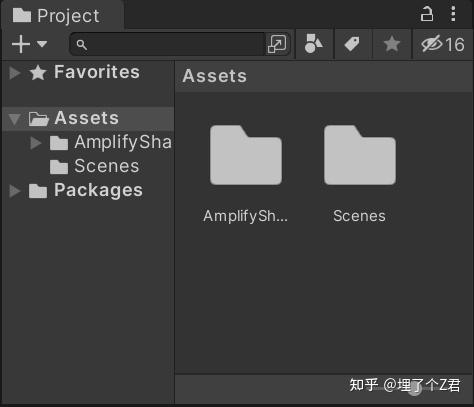Toggle the Project panel lock icon
The height and width of the screenshot is (407, 474).
pyautogui.click(x=427, y=14)
